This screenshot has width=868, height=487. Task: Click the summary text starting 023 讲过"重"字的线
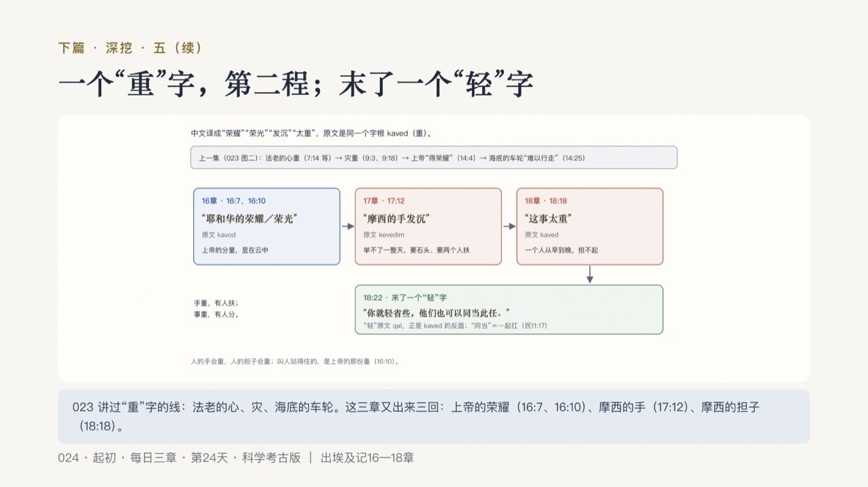(416, 416)
